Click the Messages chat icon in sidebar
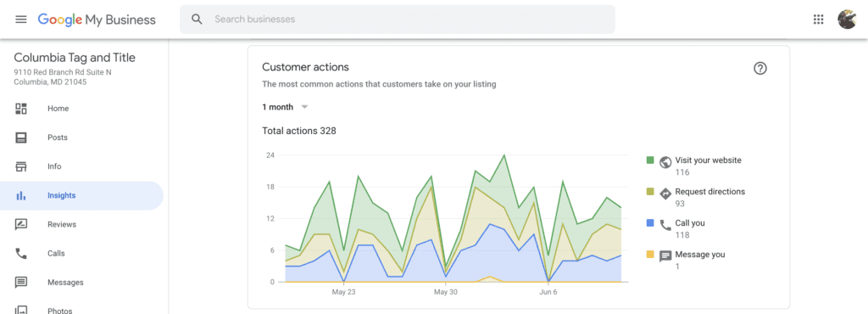The image size is (868, 314). [x=21, y=282]
